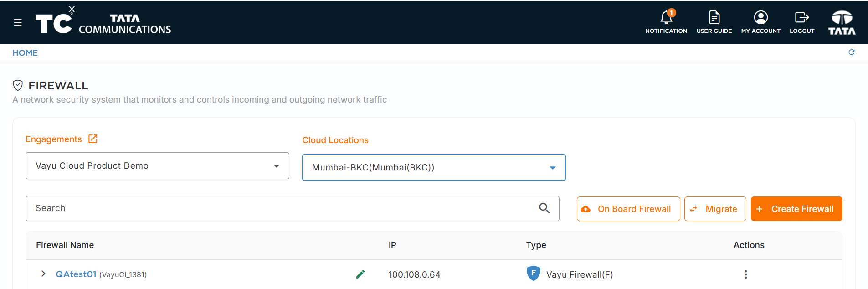Click the Engagements label
Screen dimensions: 868x289
[x=54, y=139]
